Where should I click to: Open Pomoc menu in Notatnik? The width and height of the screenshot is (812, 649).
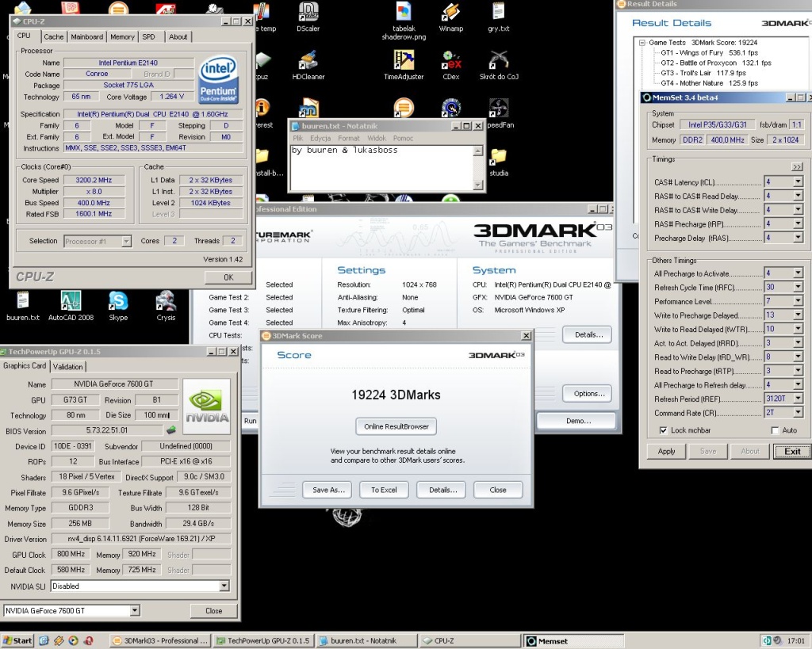(x=403, y=138)
